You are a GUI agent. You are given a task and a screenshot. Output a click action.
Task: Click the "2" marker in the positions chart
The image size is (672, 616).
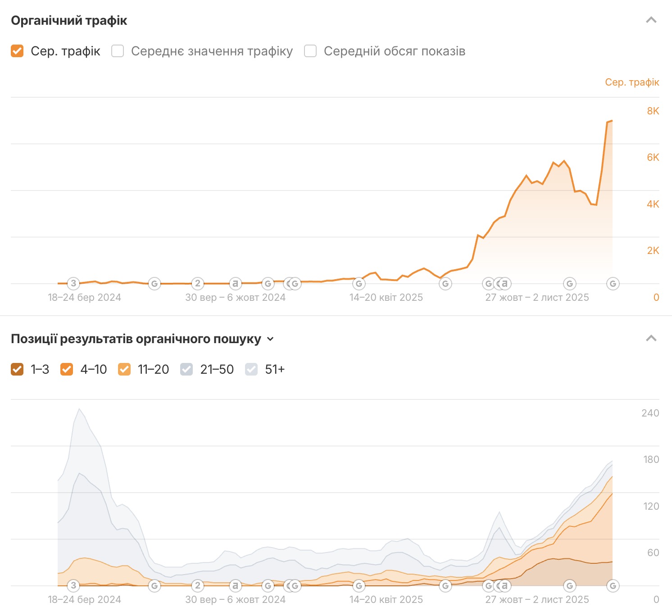click(x=198, y=585)
